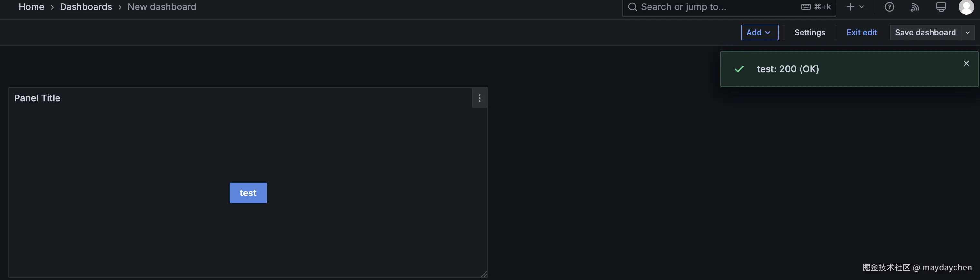Screen dimensions: 980x280
Task: Expand the Add dropdown
Action: (759, 32)
